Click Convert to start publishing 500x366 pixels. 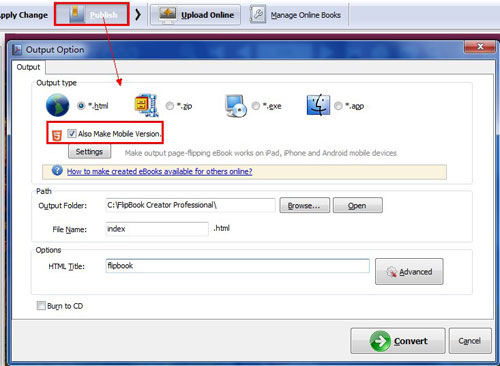pyautogui.click(x=398, y=341)
